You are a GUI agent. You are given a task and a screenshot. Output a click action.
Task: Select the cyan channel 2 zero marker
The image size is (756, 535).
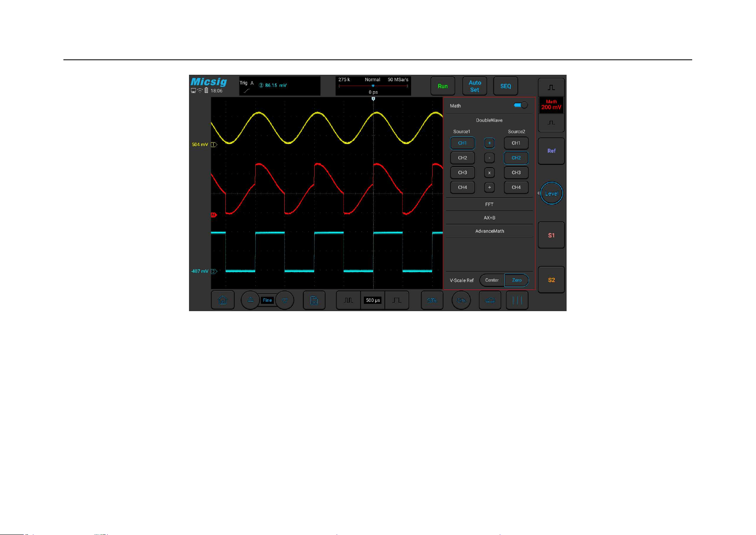tap(214, 271)
